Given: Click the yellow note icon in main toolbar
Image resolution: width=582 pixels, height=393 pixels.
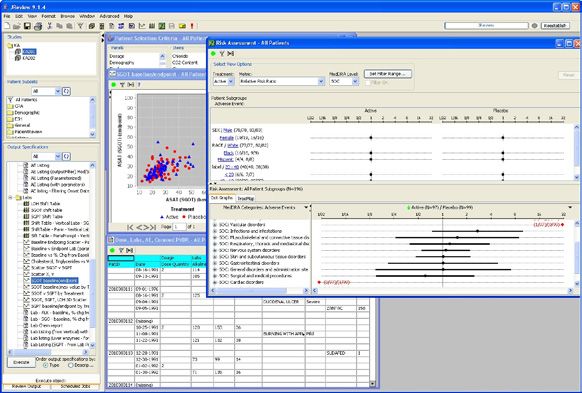Looking at the screenshot, I should (x=182, y=26).
